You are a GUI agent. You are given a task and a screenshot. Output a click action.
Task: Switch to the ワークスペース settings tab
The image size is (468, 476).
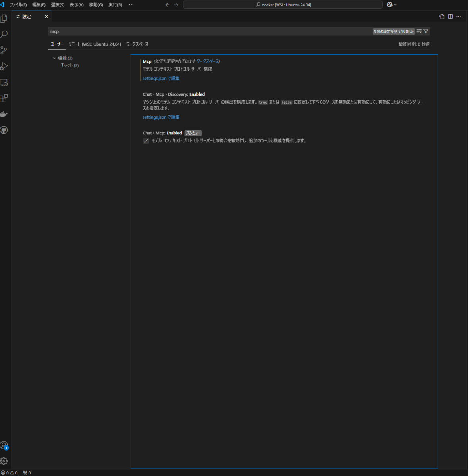(137, 44)
